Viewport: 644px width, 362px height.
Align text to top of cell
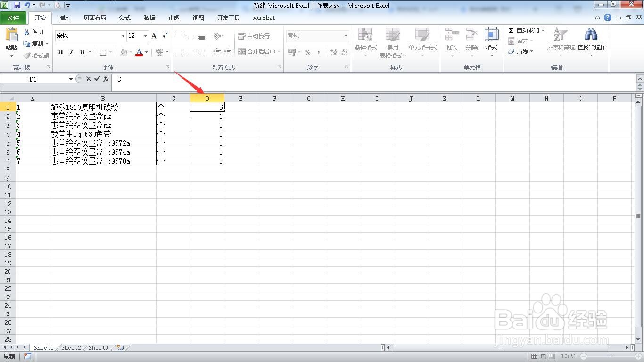[x=180, y=36]
